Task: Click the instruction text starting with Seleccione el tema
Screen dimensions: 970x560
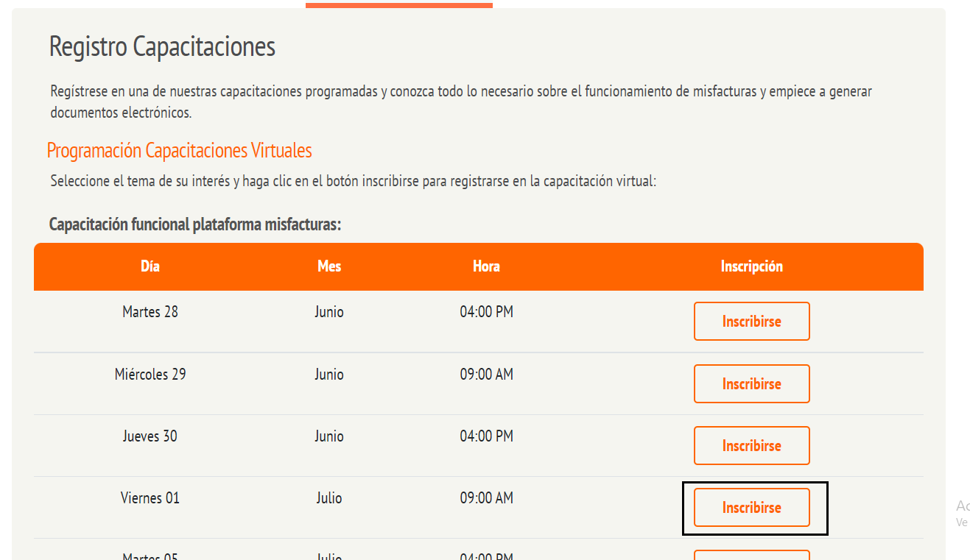Action: 353,181
